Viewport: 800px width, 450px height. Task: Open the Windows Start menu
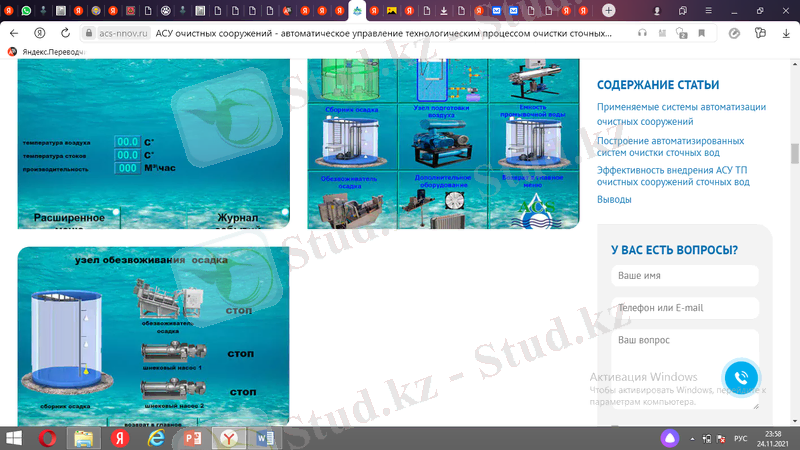tap(14, 438)
